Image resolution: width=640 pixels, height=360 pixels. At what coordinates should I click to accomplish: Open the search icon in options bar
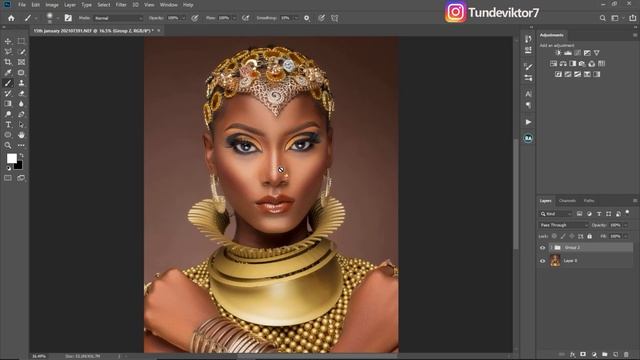(x=602, y=18)
